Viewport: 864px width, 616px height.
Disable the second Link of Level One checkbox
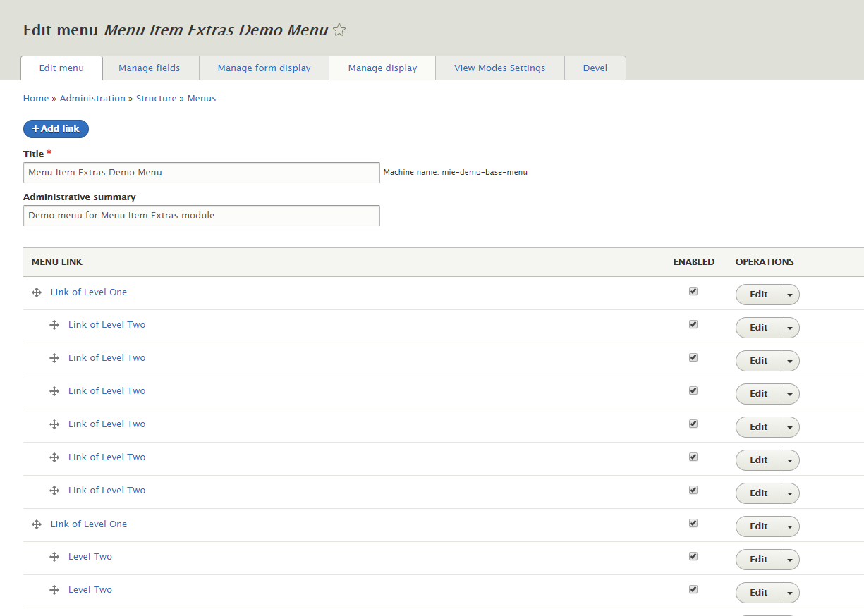point(693,523)
